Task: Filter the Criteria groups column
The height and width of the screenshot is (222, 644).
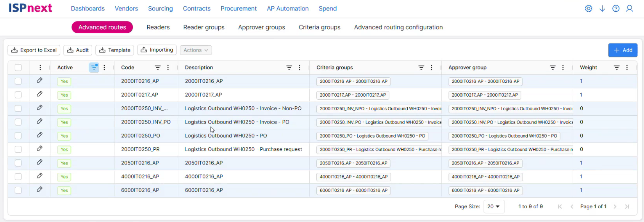Action: pyautogui.click(x=421, y=68)
